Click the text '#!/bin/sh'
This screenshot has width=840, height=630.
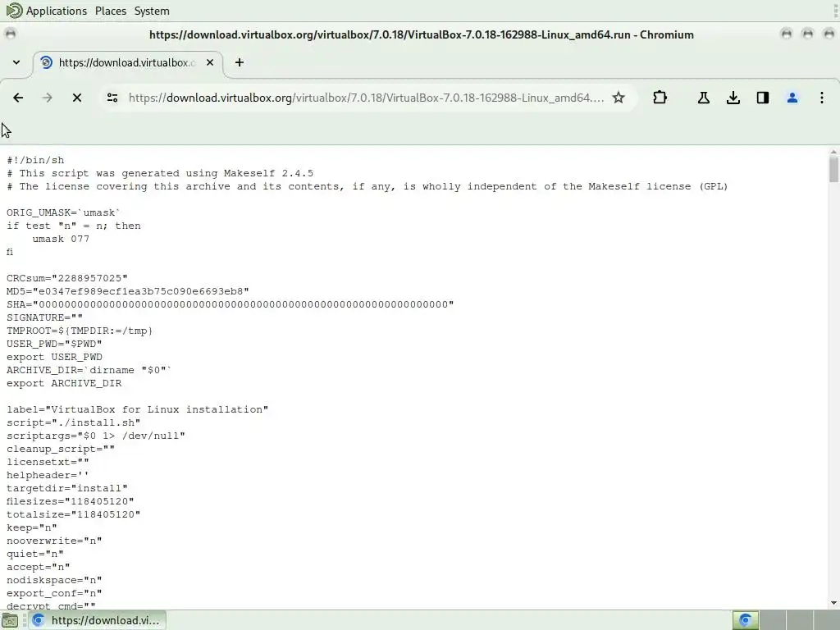click(35, 160)
